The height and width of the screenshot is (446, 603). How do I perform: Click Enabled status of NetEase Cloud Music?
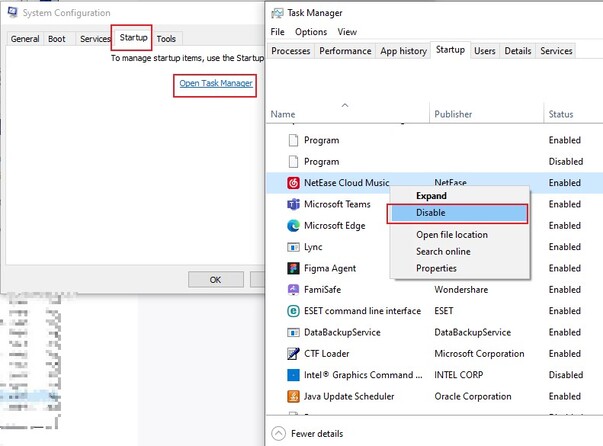565,183
